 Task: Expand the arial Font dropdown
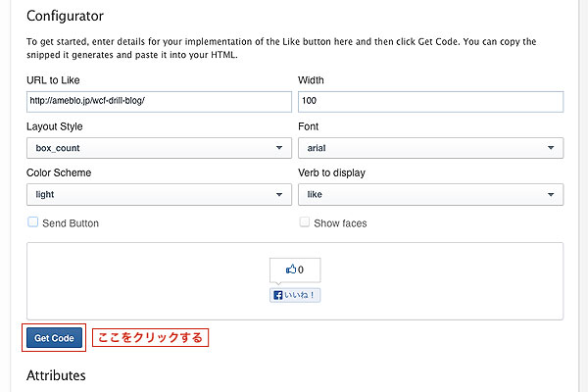(430, 148)
